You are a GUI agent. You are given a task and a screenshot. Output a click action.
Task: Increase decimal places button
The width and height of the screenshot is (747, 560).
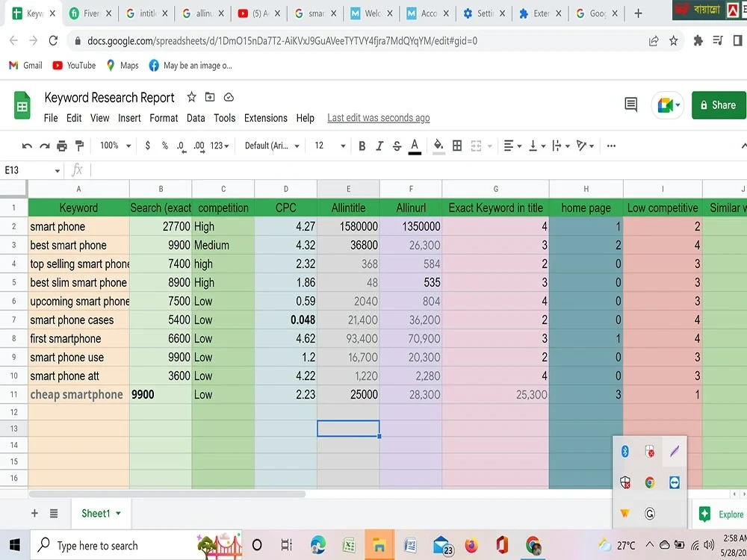pos(199,146)
